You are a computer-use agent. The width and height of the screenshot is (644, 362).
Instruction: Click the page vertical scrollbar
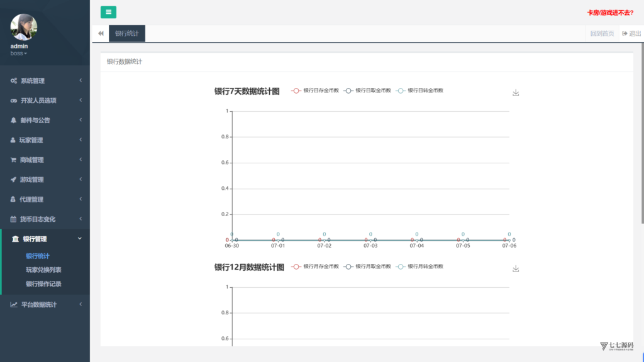(642, 133)
